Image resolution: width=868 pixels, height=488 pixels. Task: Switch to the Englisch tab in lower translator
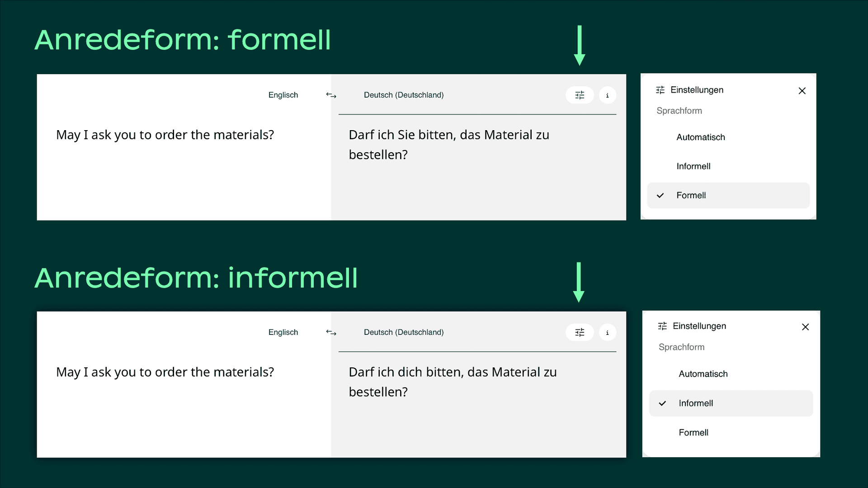(283, 332)
